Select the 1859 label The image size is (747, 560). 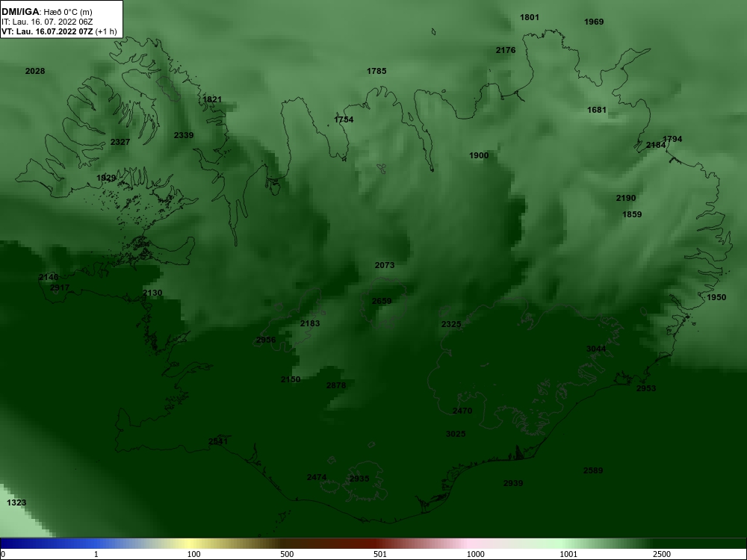point(632,214)
